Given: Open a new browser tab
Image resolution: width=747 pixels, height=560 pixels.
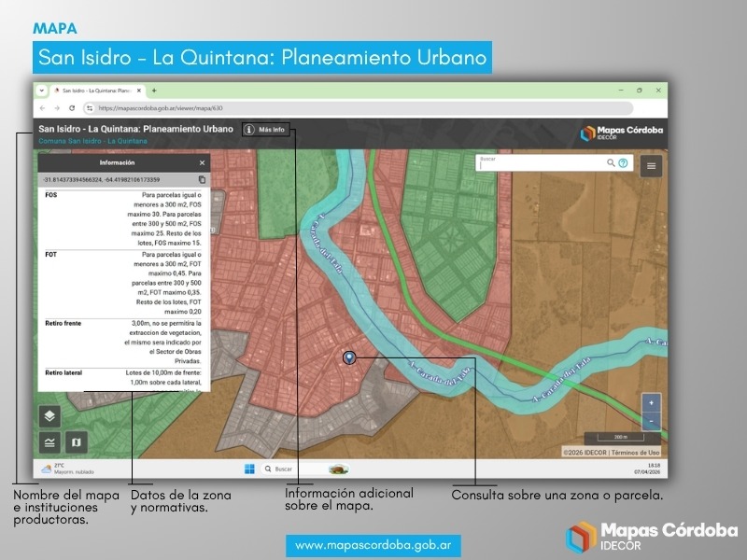Looking at the screenshot, I should [x=154, y=91].
